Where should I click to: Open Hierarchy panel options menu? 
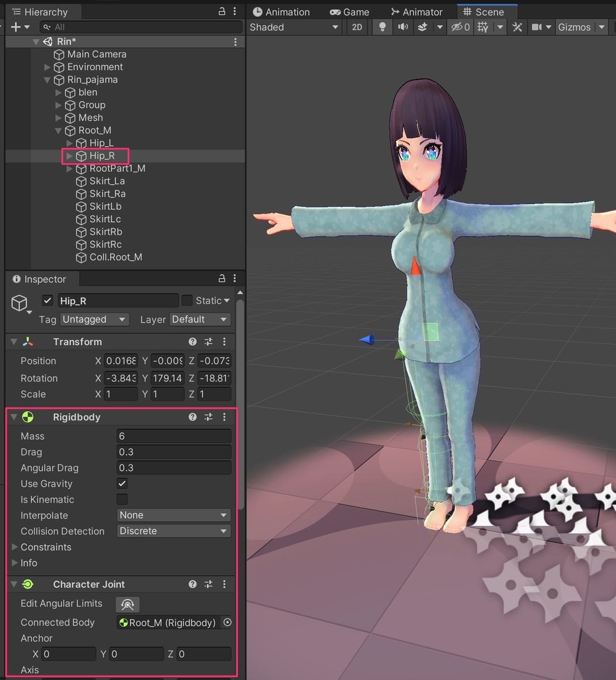click(x=235, y=11)
